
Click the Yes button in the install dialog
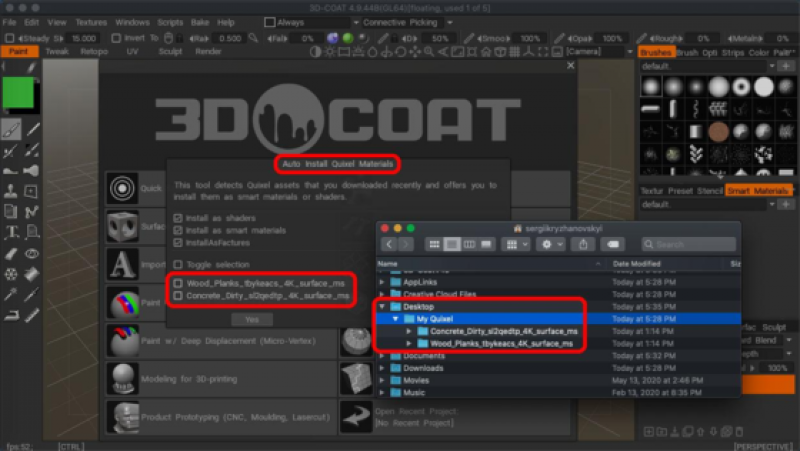(x=252, y=319)
